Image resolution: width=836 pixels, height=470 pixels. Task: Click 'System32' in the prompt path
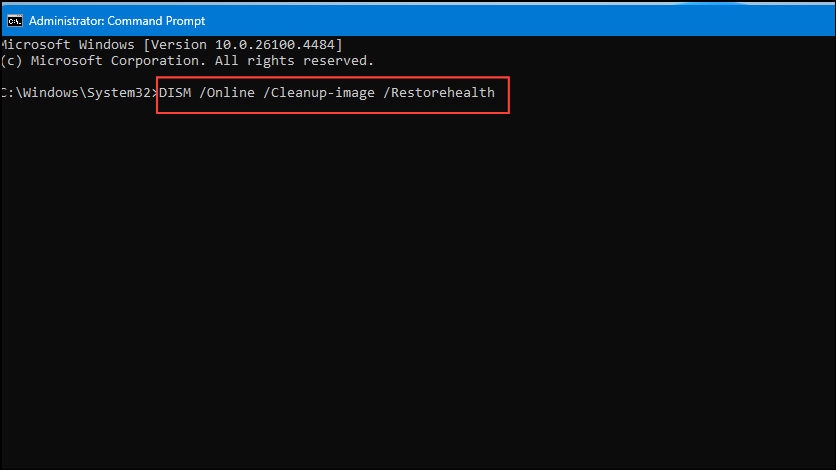119,93
